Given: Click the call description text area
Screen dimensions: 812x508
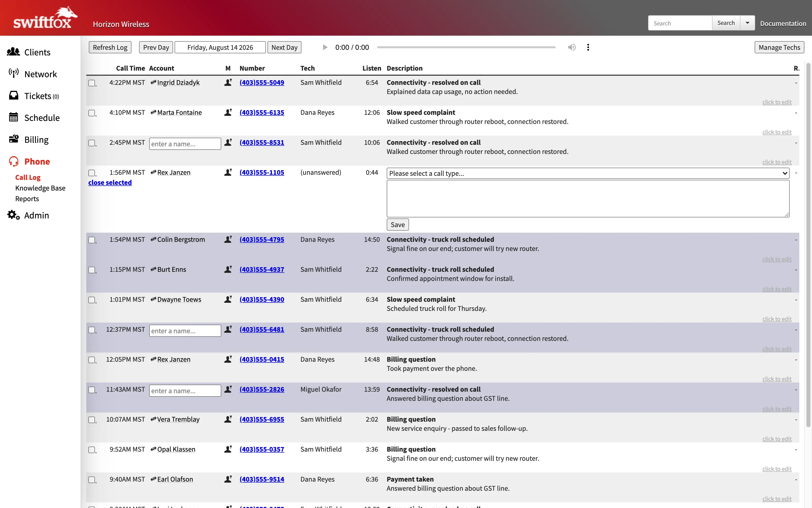Looking at the screenshot, I should click(x=588, y=199).
